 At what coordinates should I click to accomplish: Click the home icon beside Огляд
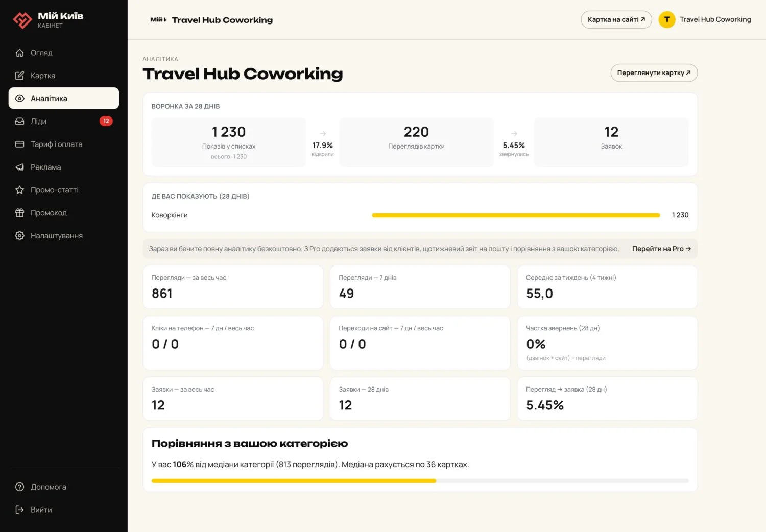tap(19, 53)
